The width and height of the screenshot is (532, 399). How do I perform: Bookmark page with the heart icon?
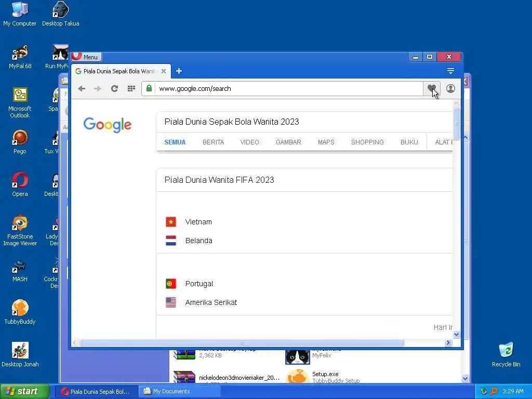[432, 88]
